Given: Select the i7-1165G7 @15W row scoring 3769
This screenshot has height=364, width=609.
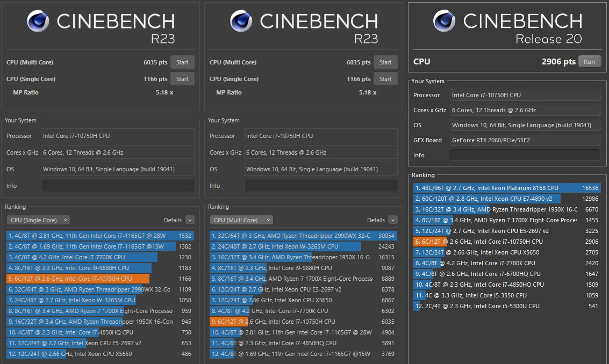Looking at the screenshot, I should coord(303,354).
